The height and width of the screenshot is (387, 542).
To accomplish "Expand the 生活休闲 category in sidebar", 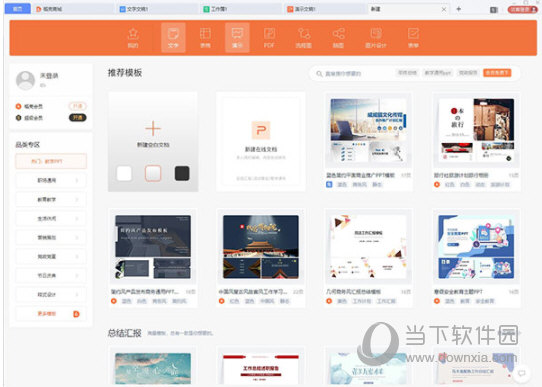I will tap(51, 218).
